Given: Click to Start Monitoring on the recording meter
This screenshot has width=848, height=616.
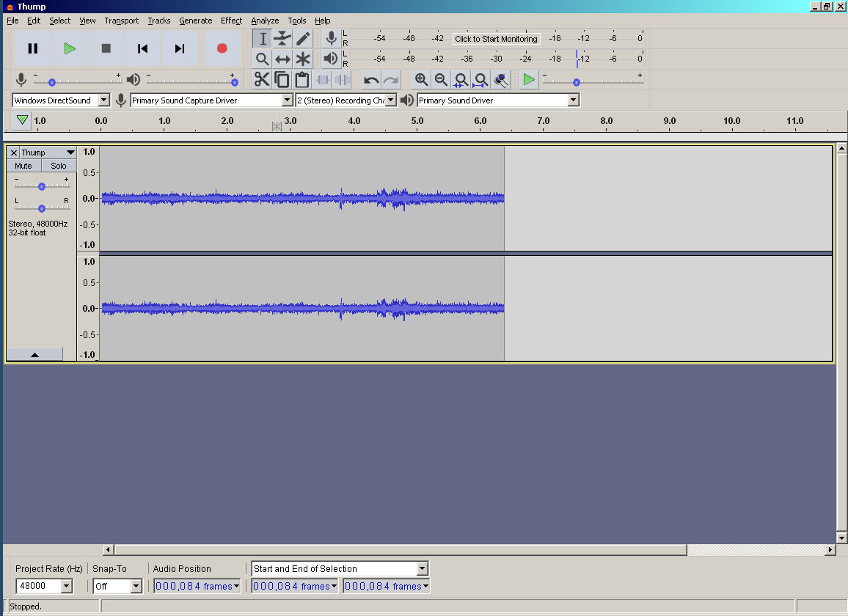Looking at the screenshot, I should click(x=496, y=39).
